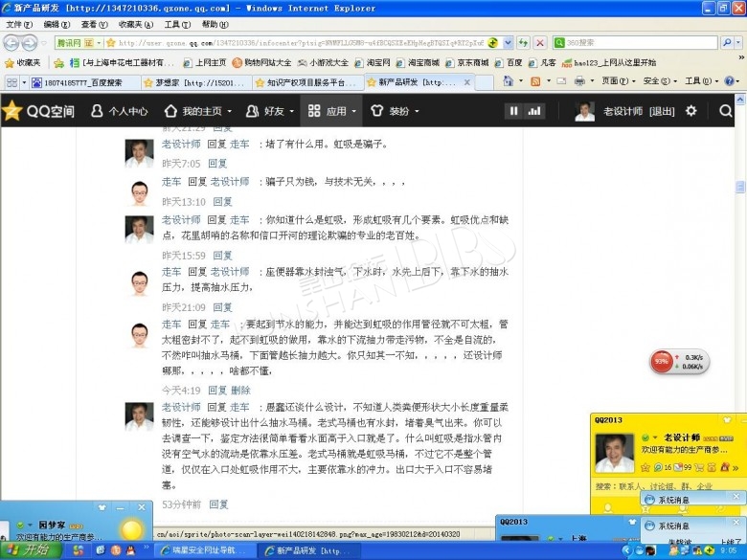Click the RSS feeds icon

coord(535,81)
